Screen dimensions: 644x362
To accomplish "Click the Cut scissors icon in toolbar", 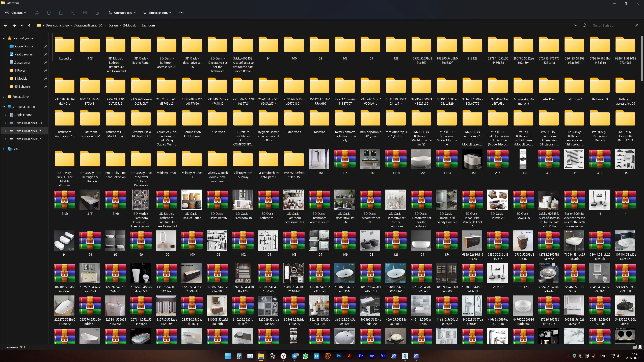I will pyautogui.click(x=37, y=13).
